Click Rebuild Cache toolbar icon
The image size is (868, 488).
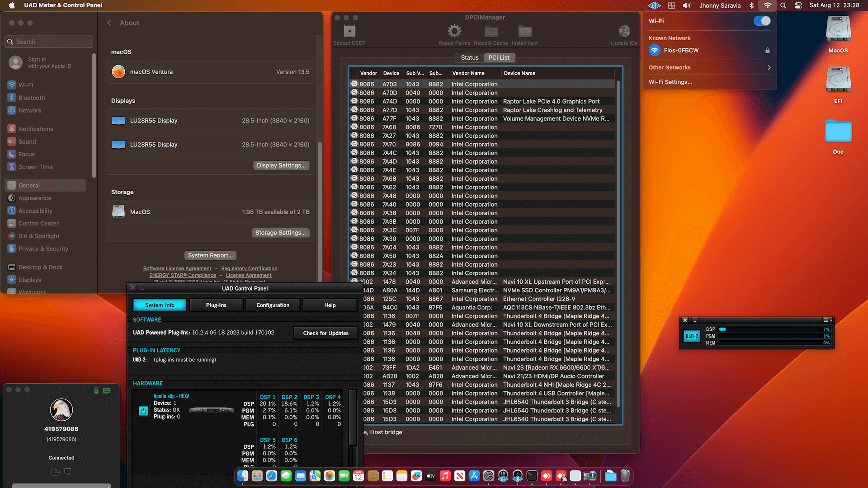pyautogui.click(x=491, y=31)
